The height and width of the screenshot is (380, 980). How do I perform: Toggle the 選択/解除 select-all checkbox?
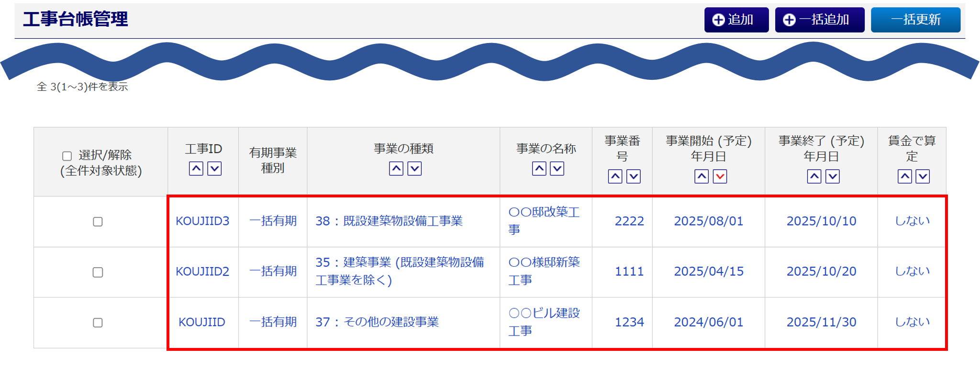[x=67, y=156]
